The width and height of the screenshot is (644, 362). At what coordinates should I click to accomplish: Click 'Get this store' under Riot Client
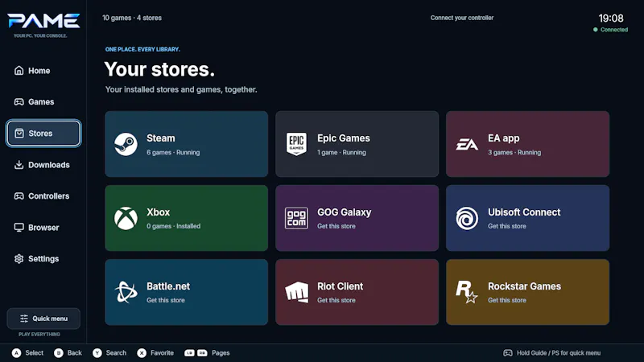click(x=336, y=300)
